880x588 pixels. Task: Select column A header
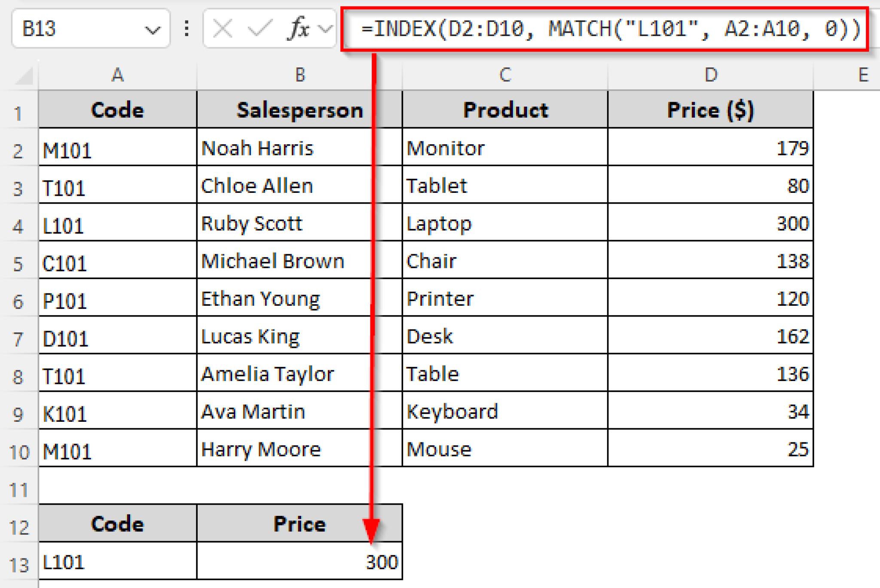(117, 75)
